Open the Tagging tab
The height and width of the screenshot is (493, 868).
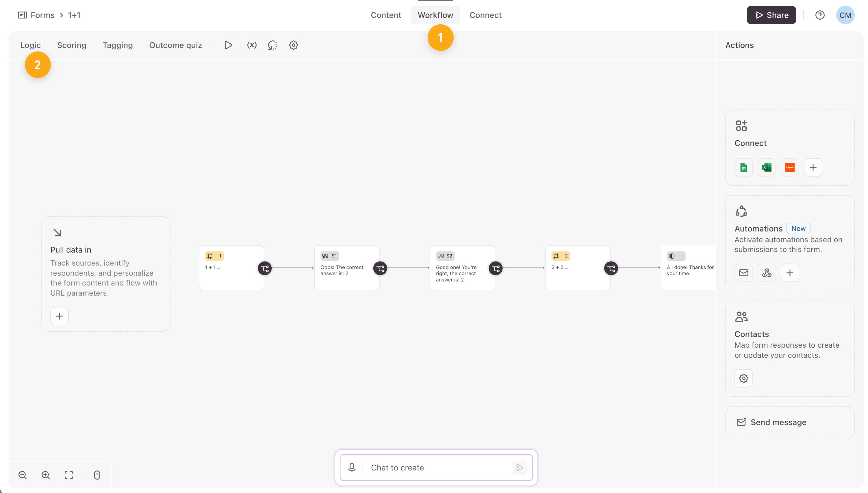[x=118, y=45]
